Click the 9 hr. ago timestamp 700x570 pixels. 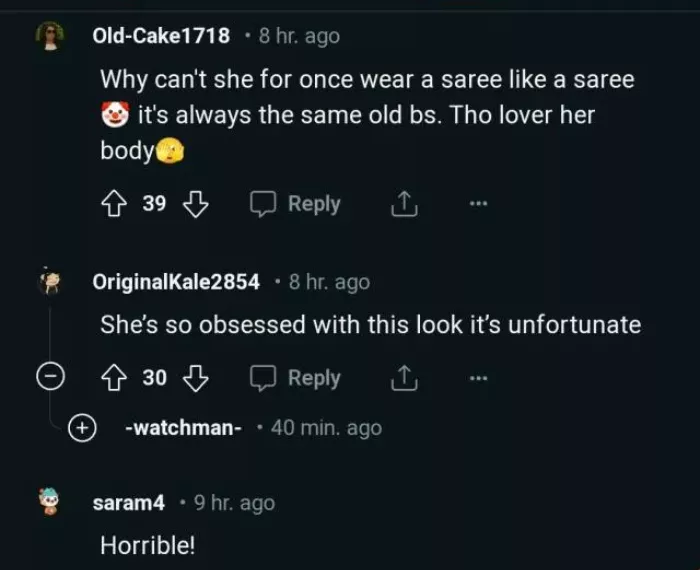click(234, 503)
